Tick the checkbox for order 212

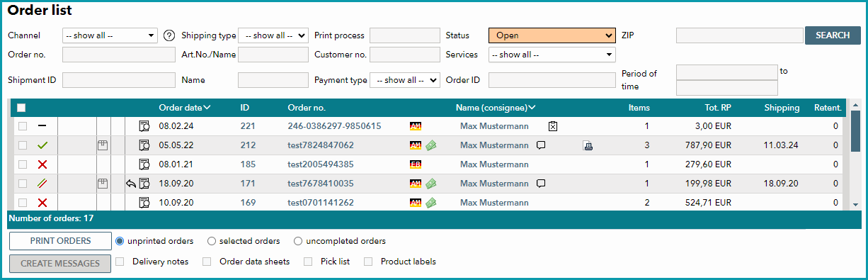[x=23, y=145]
